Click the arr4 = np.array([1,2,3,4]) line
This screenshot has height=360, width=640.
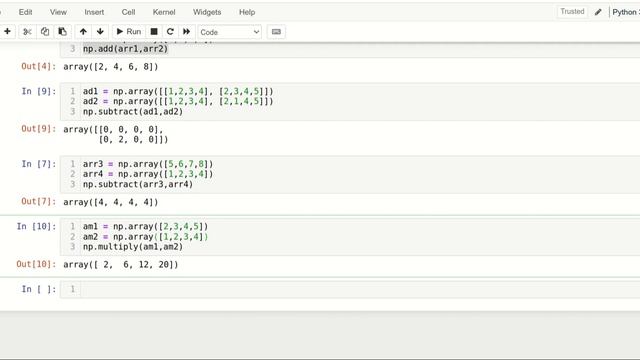148,174
